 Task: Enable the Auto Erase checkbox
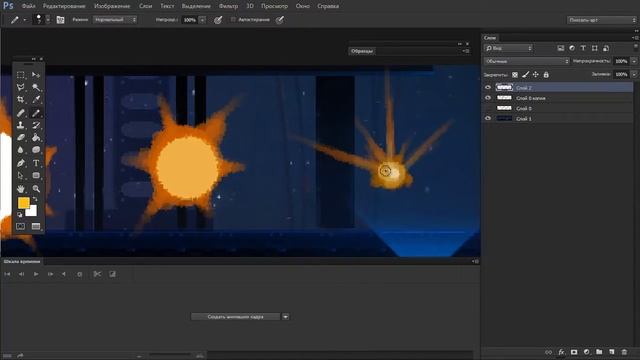[x=233, y=19]
